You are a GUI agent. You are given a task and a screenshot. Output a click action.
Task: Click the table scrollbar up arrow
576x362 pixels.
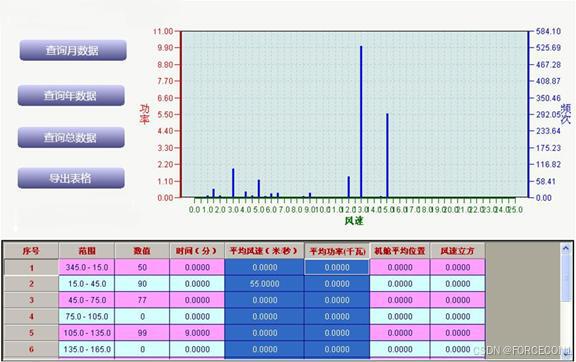565,248
